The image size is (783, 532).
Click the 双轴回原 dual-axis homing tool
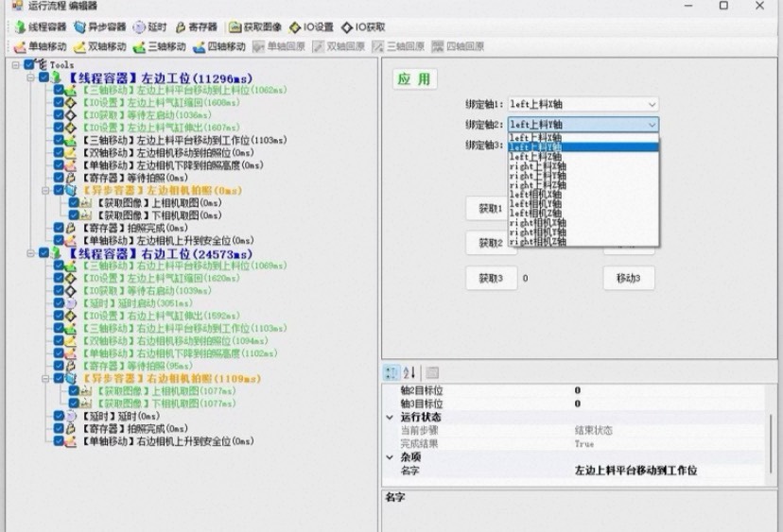[x=339, y=46]
